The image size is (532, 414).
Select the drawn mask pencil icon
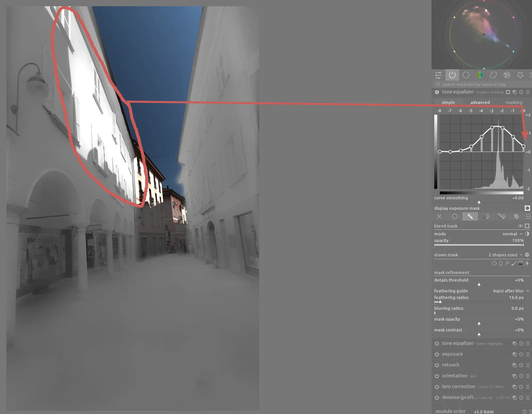point(470,216)
